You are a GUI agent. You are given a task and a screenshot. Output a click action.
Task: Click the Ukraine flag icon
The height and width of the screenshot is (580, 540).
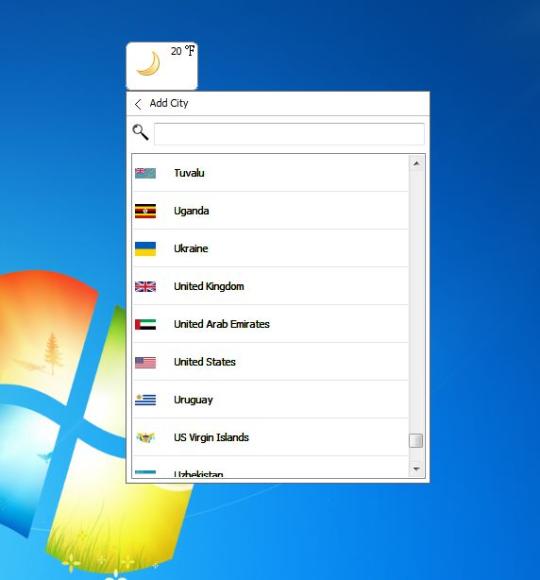click(145, 249)
